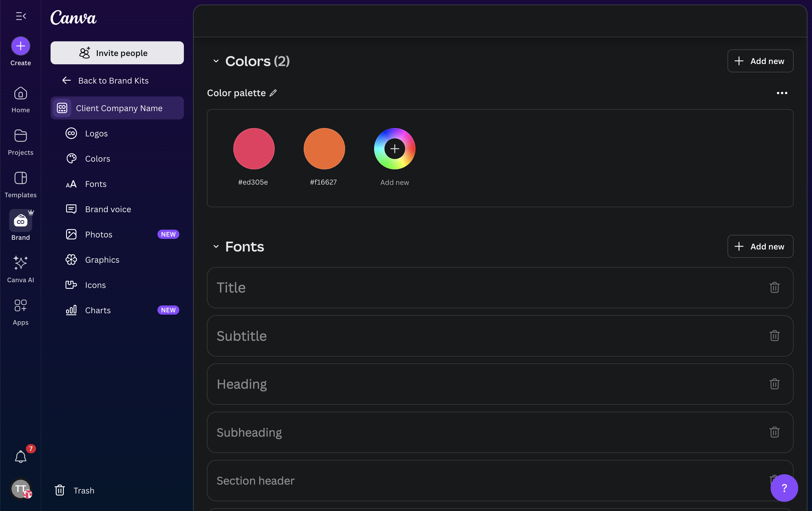The width and height of the screenshot is (812, 511).
Task: Open the TT account avatar
Action: coord(21,489)
